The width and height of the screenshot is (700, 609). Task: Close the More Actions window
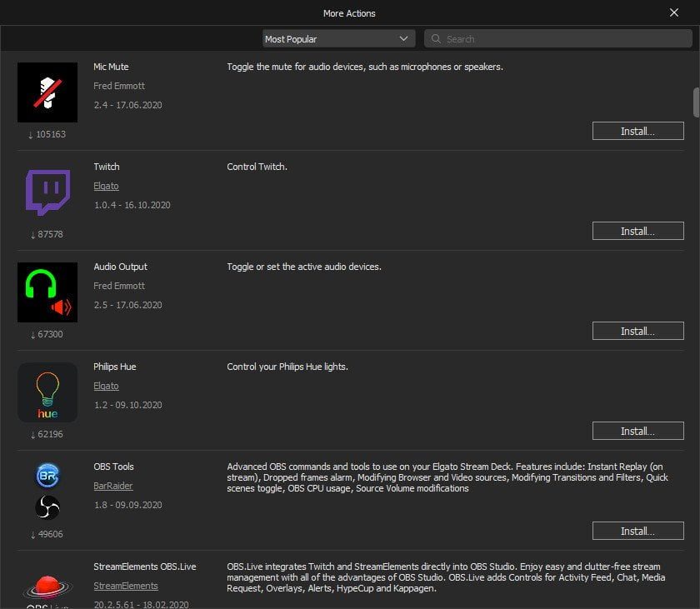tap(674, 12)
